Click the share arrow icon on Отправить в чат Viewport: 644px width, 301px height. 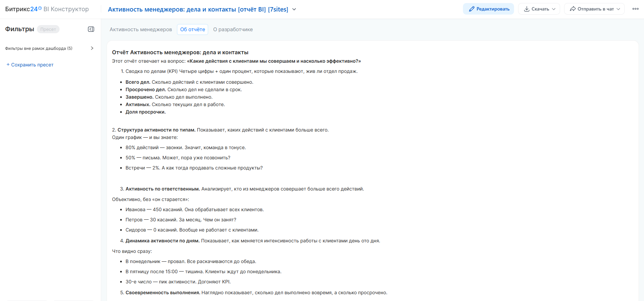click(573, 9)
